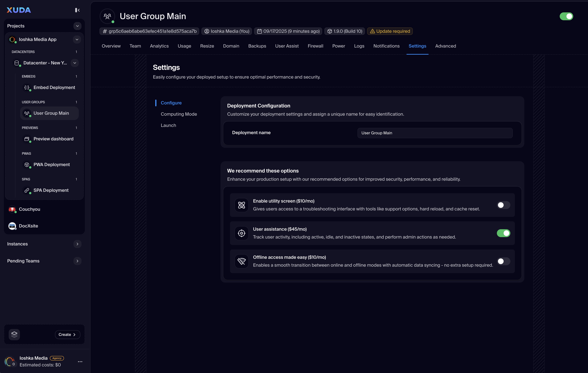Click the Couchyou project avatar
Screen dimensions: 588x373
pyautogui.click(x=12, y=209)
